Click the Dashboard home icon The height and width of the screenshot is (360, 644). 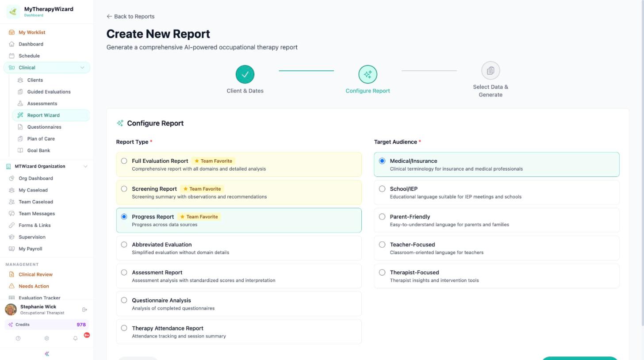[12, 44]
